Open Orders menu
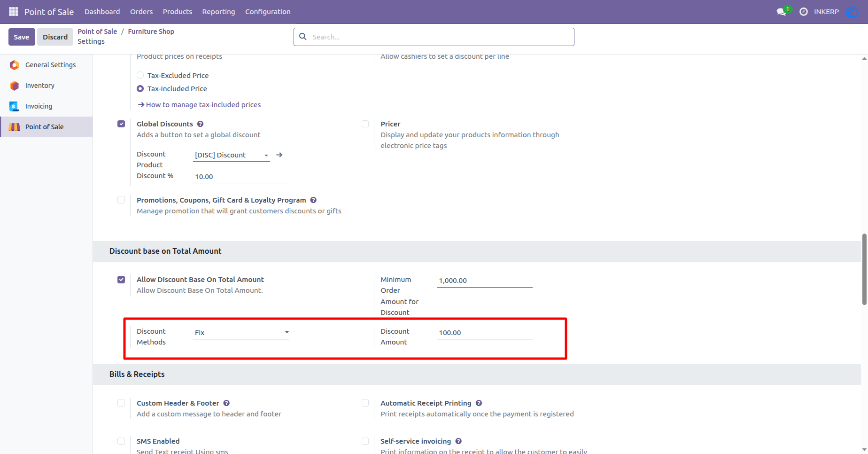This screenshot has width=868, height=454. [141, 12]
